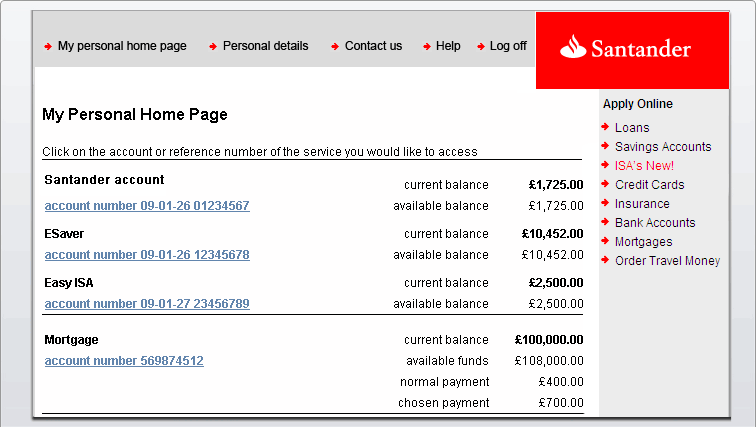Apply online for Credit Cards

click(x=649, y=185)
